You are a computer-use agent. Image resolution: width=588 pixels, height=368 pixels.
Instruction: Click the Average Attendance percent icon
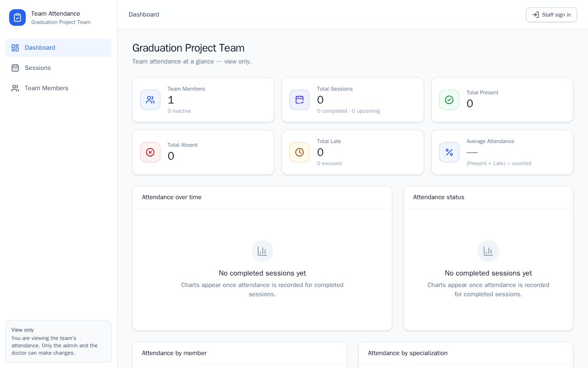click(x=449, y=152)
